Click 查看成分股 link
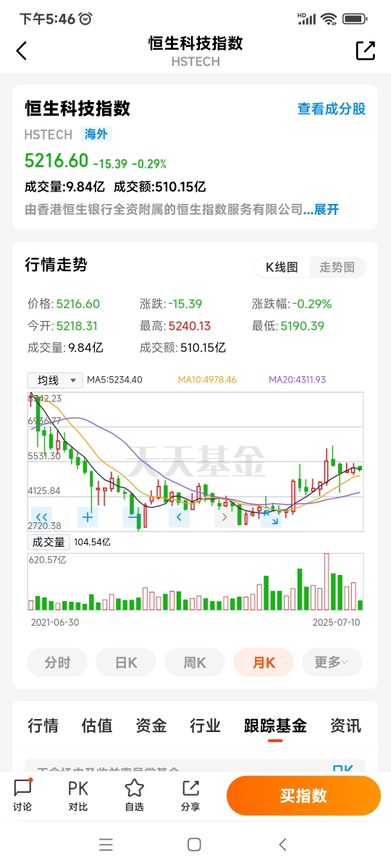This screenshot has height=868, width=391. point(332,109)
